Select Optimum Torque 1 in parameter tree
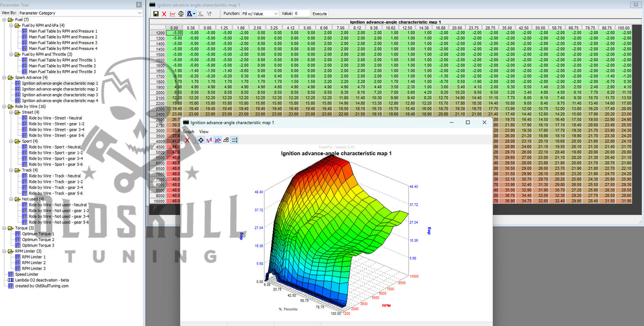 click(38, 234)
